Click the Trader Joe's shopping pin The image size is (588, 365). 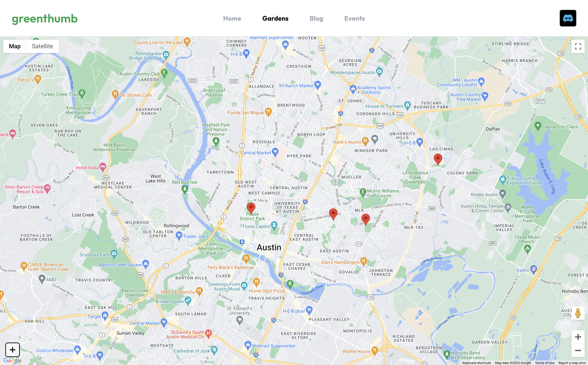click(179, 236)
